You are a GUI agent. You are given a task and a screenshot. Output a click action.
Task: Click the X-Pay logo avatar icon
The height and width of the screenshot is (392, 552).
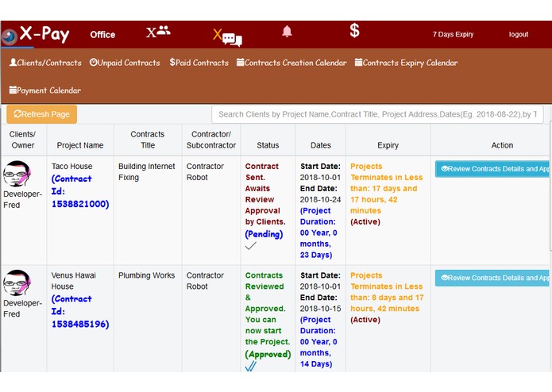[x=10, y=37]
